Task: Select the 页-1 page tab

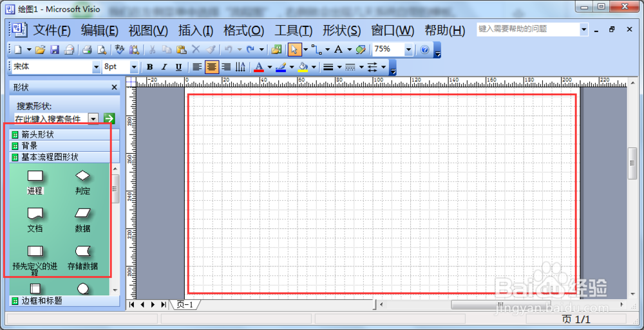Action: (x=185, y=304)
